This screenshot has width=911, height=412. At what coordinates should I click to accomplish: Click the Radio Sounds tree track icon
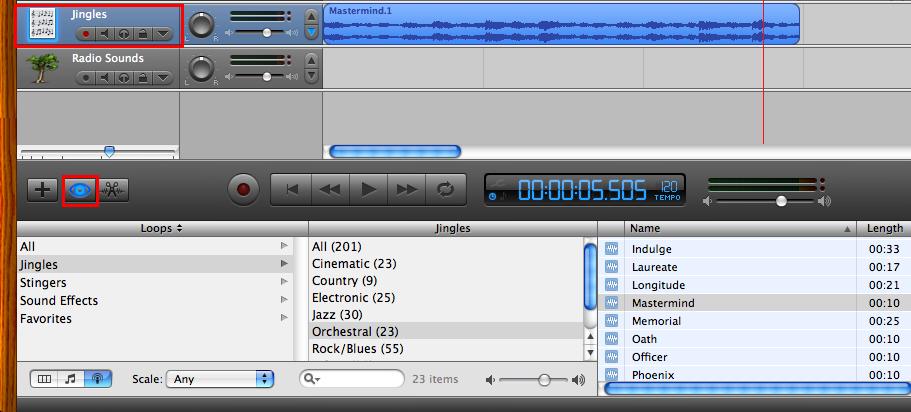click(43, 68)
